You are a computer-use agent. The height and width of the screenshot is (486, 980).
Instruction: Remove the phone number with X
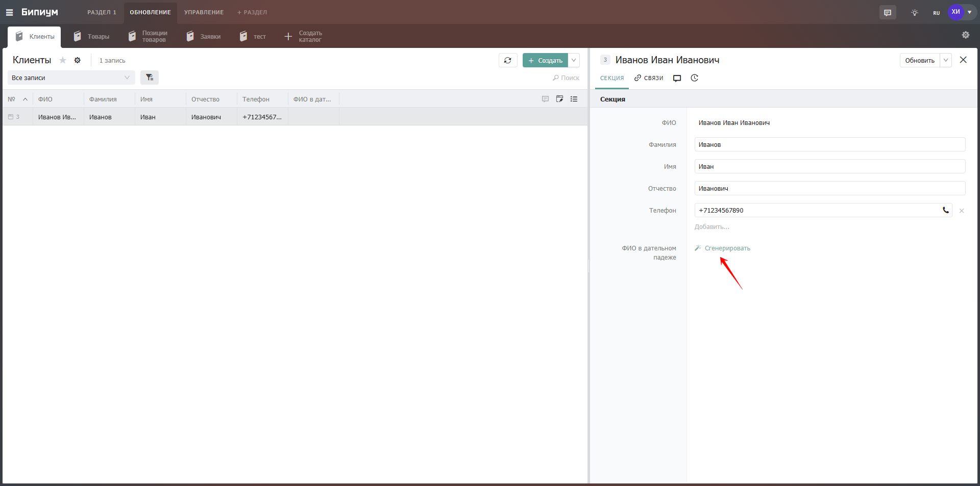click(x=961, y=211)
